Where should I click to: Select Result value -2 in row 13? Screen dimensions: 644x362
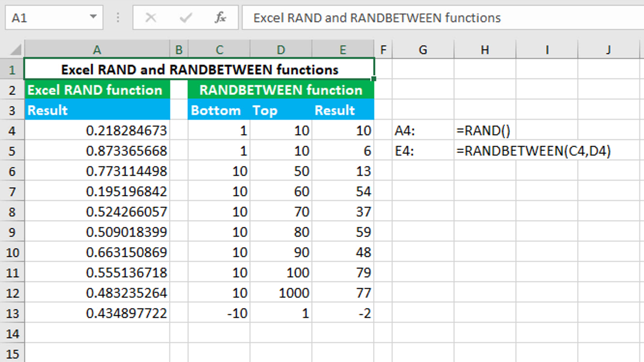tap(343, 313)
